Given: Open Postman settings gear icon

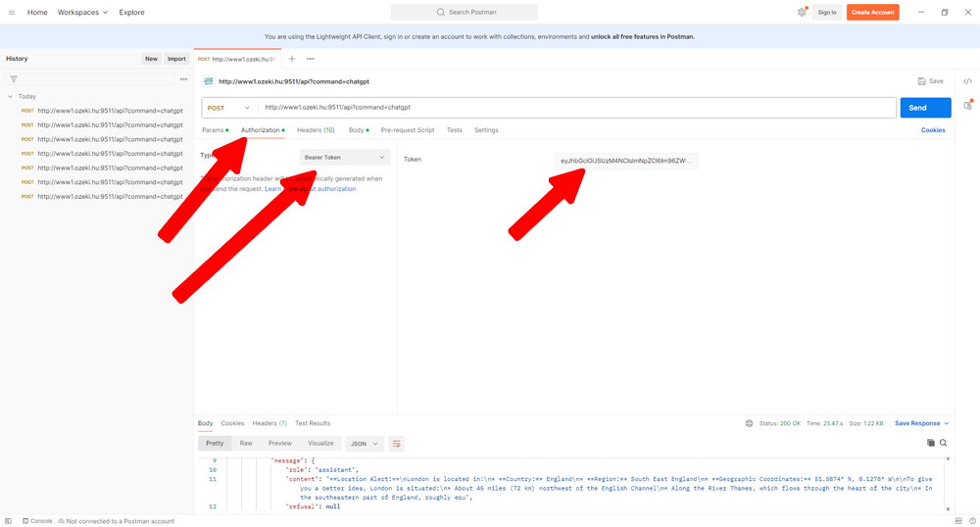Looking at the screenshot, I should [802, 13].
